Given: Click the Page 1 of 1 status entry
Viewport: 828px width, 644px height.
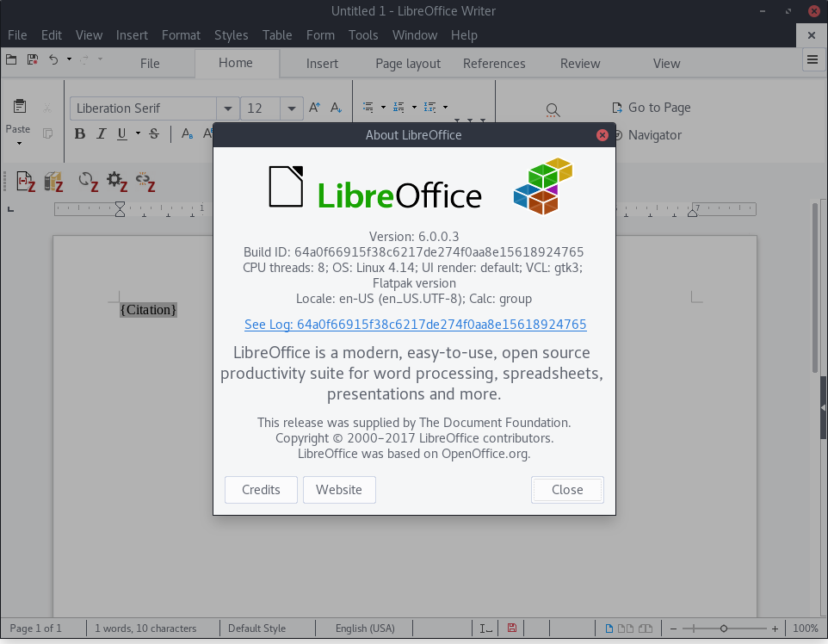Looking at the screenshot, I should pyautogui.click(x=35, y=629).
